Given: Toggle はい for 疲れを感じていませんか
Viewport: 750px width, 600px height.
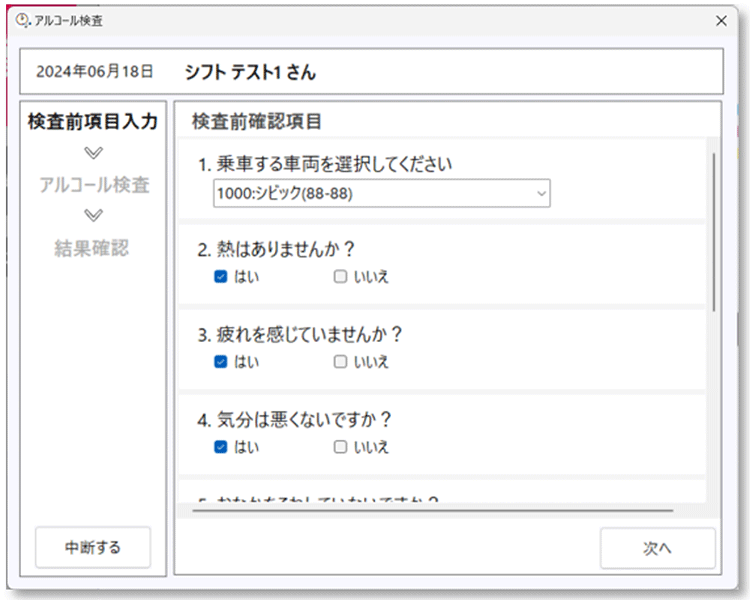Looking at the screenshot, I should pyautogui.click(x=221, y=362).
